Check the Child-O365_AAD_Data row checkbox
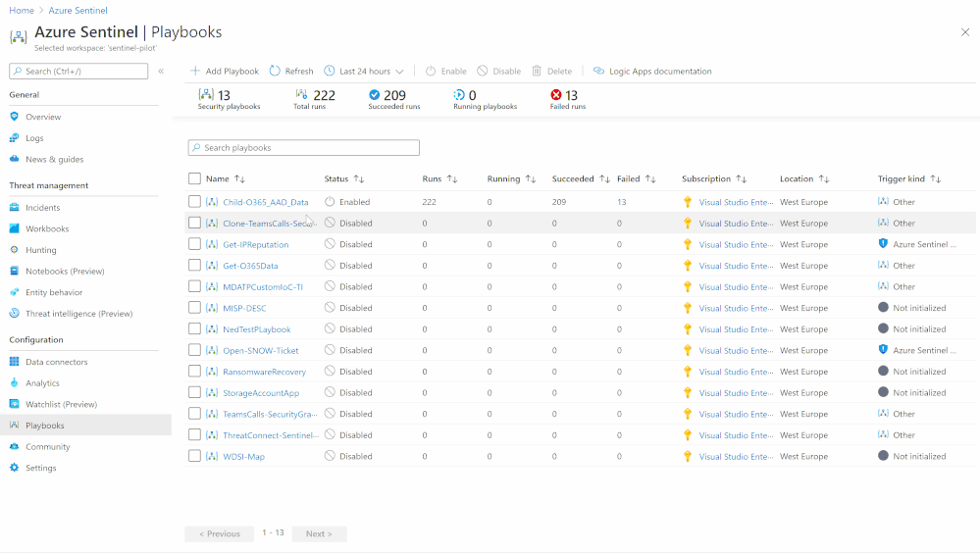 [x=194, y=201]
